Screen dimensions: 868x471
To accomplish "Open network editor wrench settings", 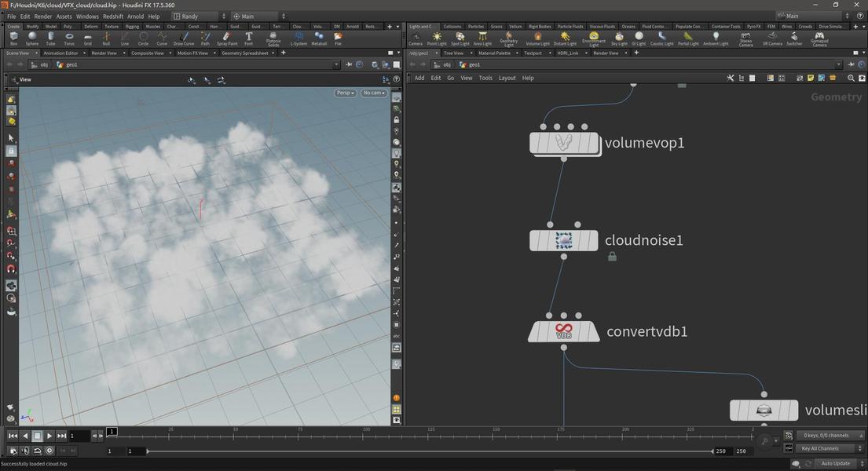I will [x=731, y=78].
